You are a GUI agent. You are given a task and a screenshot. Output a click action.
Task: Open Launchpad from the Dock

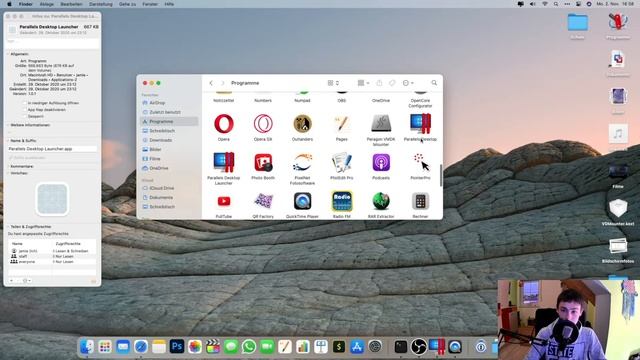[105, 347]
